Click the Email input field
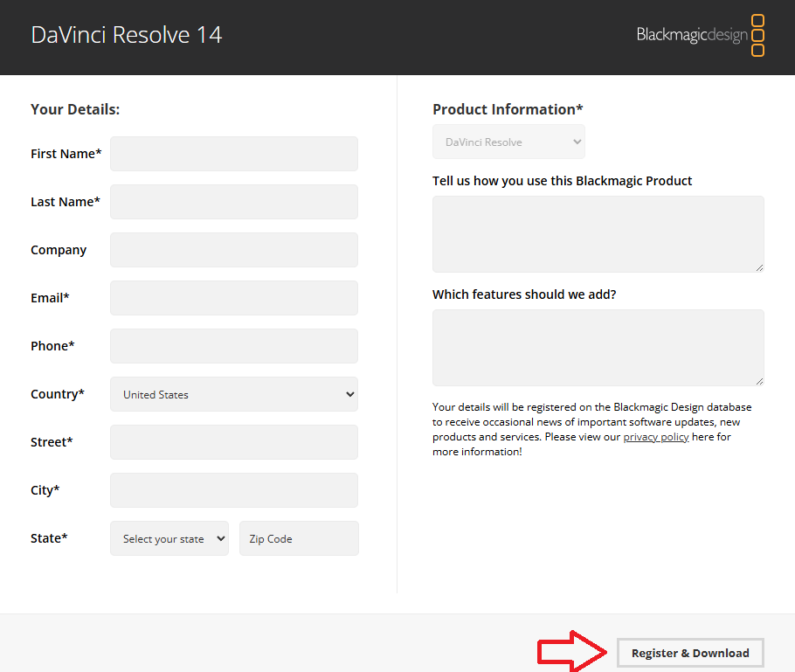Image resolution: width=795 pixels, height=672 pixels. [233, 298]
